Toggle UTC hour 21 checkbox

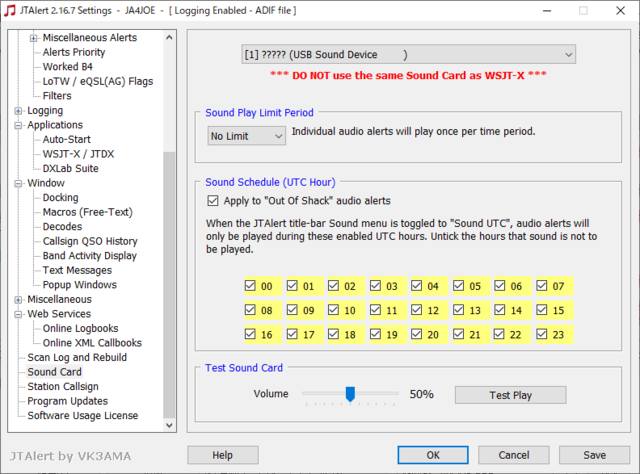(459, 334)
